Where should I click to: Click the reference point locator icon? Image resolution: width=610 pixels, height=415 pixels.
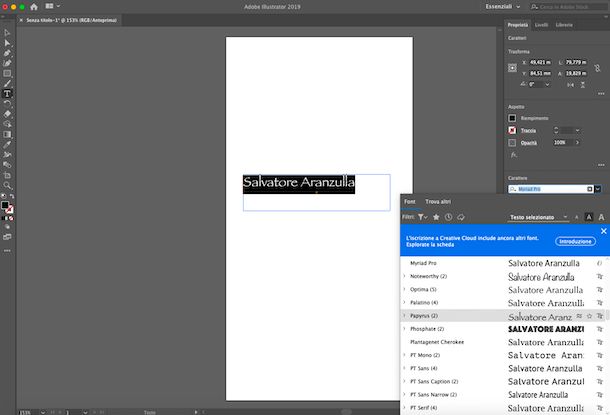coord(512,68)
